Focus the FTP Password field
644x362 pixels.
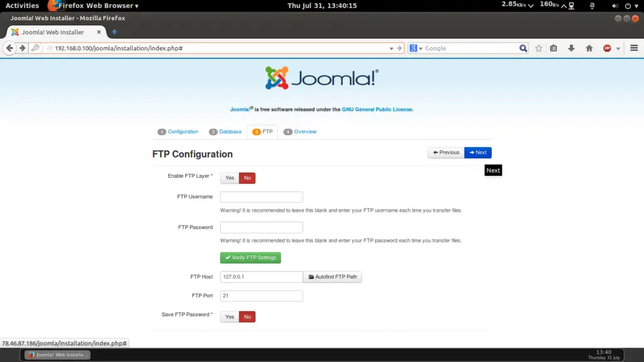click(262, 228)
